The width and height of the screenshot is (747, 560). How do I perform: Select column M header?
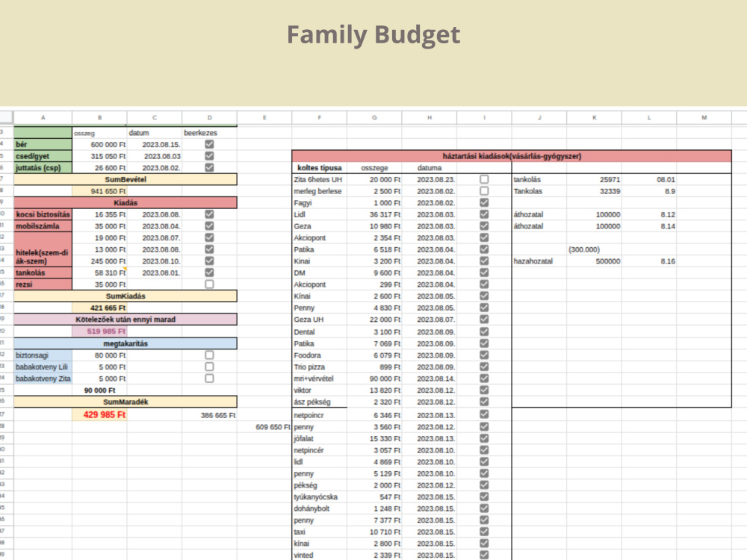(704, 117)
